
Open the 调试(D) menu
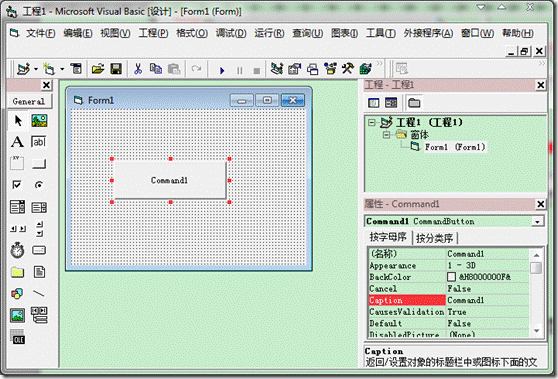pyautogui.click(x=231, y=33)
